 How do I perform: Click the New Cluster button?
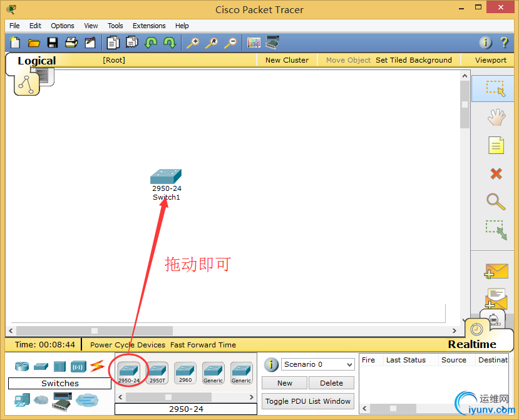(287, 60)
